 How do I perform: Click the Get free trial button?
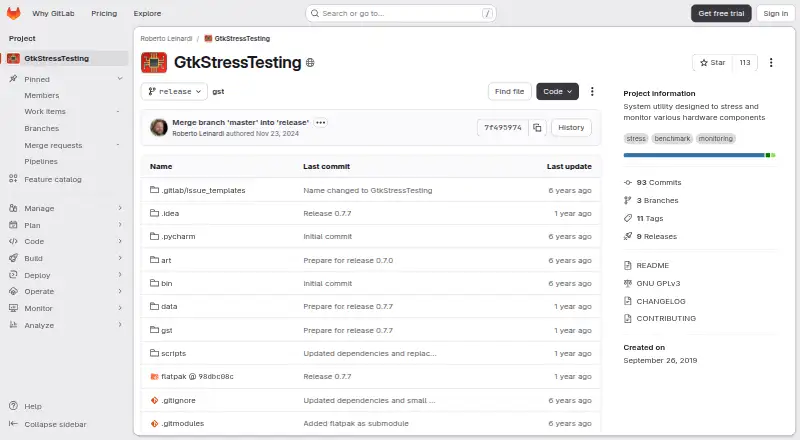(x=721, y=13)
